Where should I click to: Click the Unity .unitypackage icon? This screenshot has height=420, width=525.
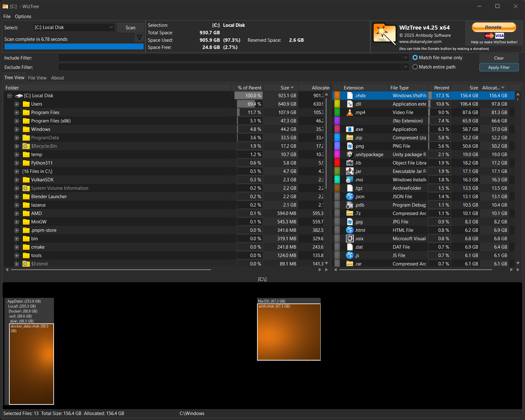(x=350, y=155)
